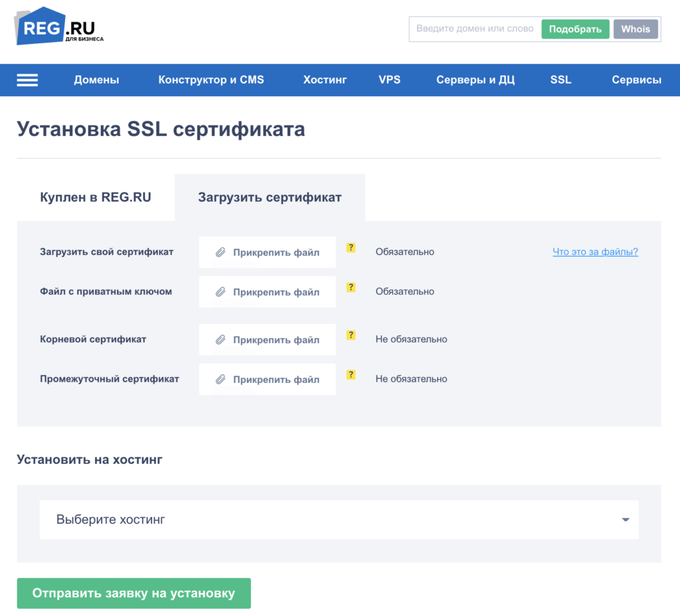This screenshot has height=616, width=680.
Task: Click help icon for 'Файл с приватным ключом'
Action: point(351,287)
